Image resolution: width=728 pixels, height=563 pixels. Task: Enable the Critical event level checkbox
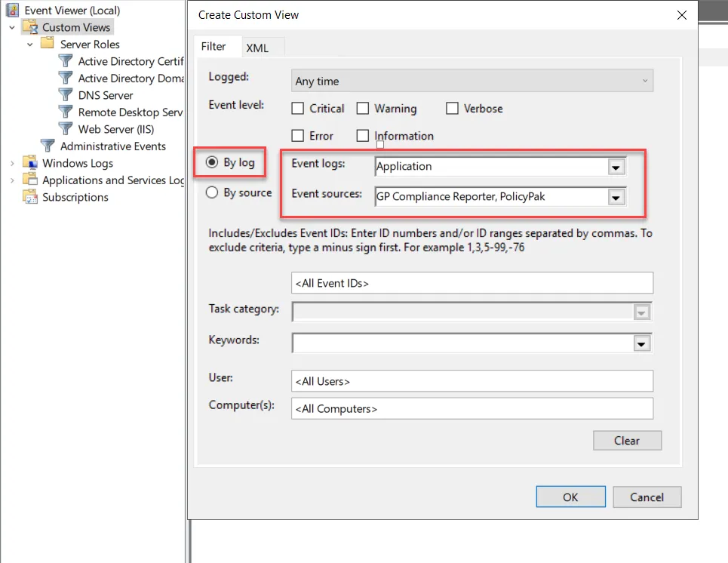coord(297,108)
